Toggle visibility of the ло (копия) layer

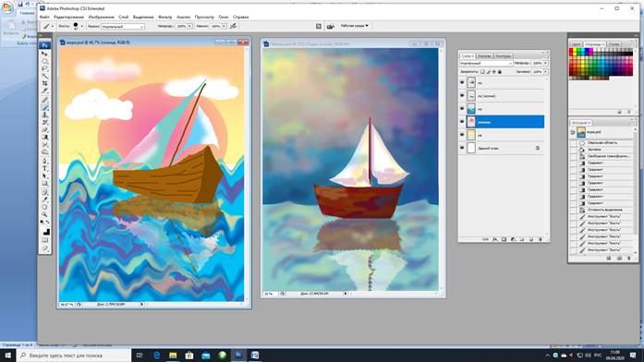tap(462, 96)
